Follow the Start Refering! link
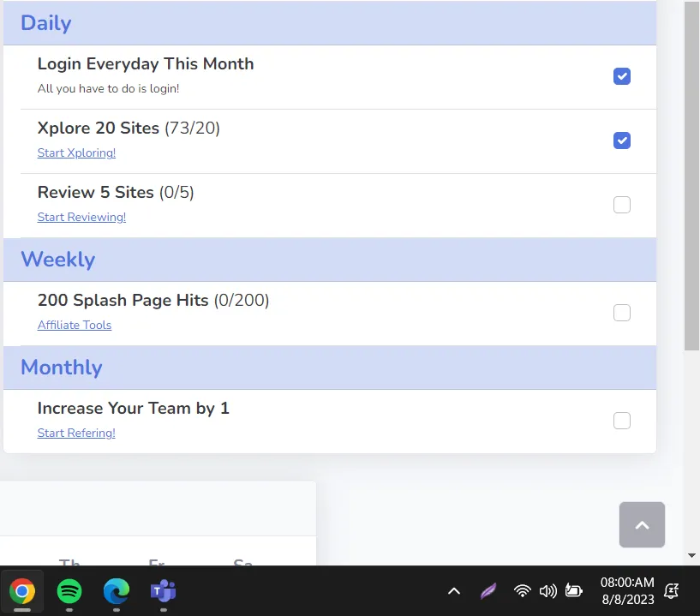 point(76,434)
